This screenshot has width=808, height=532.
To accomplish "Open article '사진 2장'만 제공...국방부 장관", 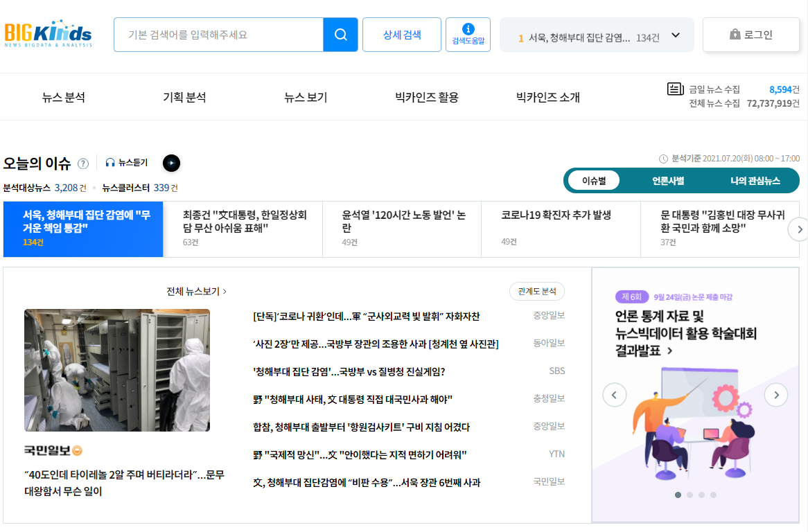I will [376, 344].
